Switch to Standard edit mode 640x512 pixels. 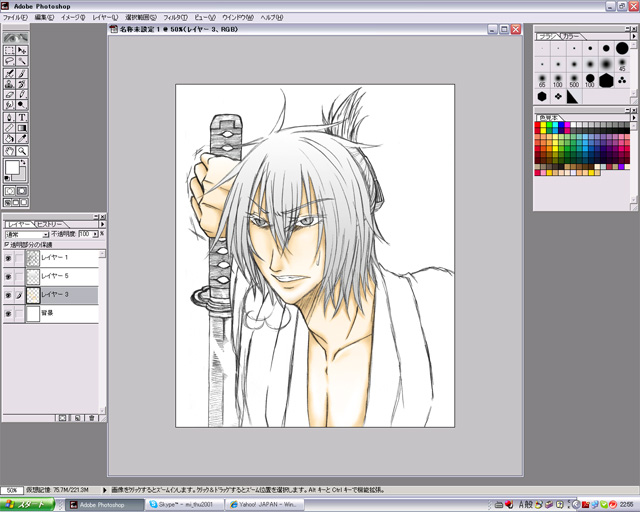(x=10, y=191)
